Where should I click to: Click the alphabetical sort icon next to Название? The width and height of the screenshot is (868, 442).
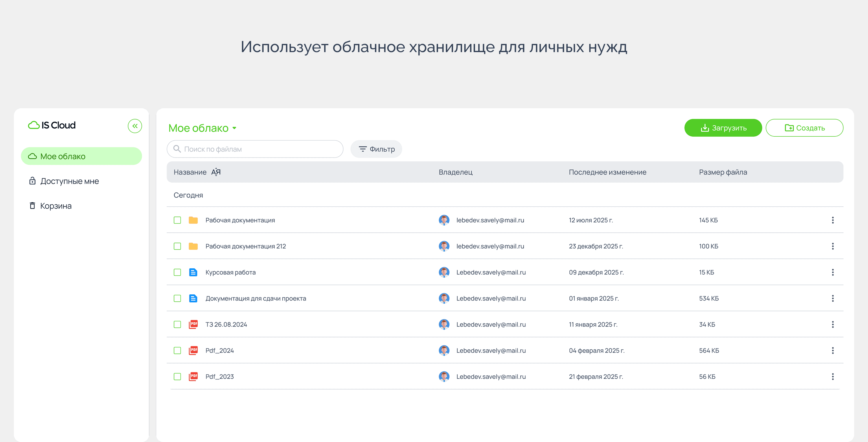(x=216, y=172)
